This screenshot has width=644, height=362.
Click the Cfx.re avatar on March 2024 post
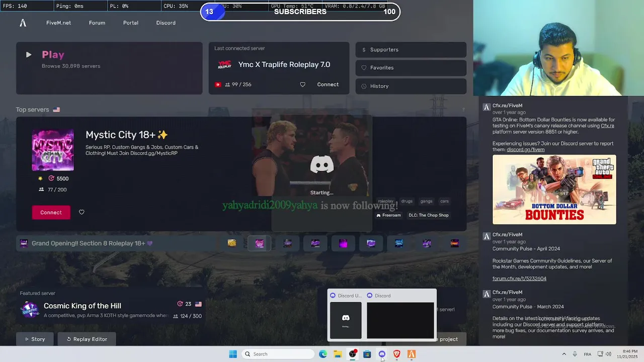pos(486,294)
